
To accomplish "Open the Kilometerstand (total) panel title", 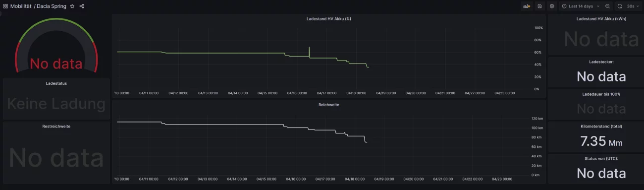I will (601, 126).
